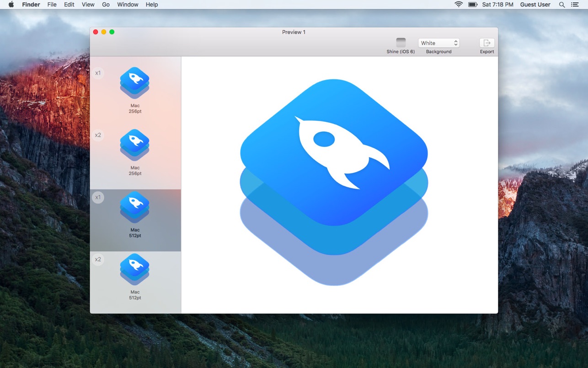Viewport: 588px width, 368px height.
Task: Select the Mac 512pt x2 rocket icon
Action: point(135,270)
